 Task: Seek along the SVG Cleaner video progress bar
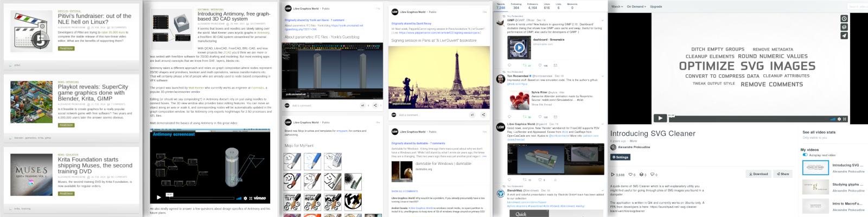pyautogui.click(x=748, y=119)
